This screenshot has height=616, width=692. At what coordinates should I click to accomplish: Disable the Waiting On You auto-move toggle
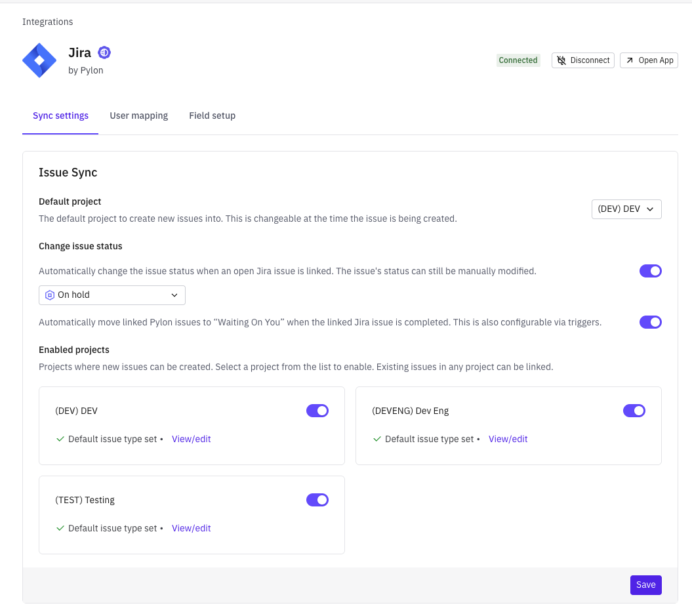[650, 322]
